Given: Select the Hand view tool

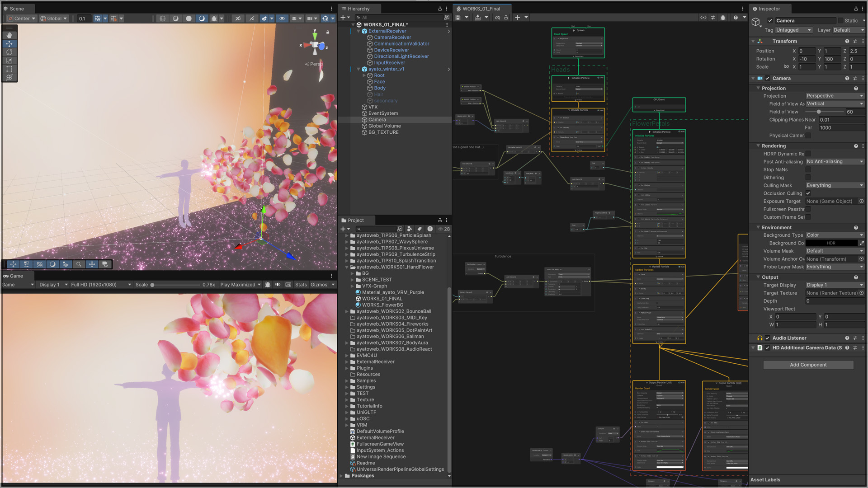Looking at the screenshot, I should 9,35.
